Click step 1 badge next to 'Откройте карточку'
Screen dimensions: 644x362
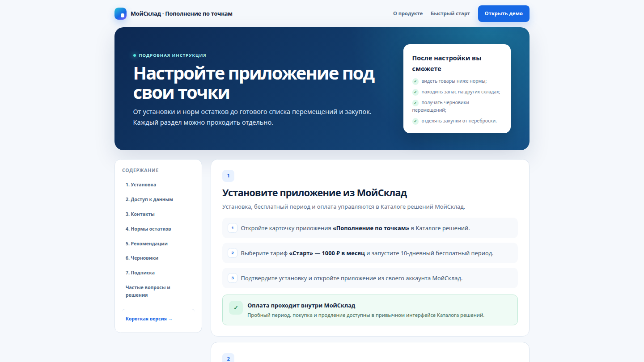(232, 228)
